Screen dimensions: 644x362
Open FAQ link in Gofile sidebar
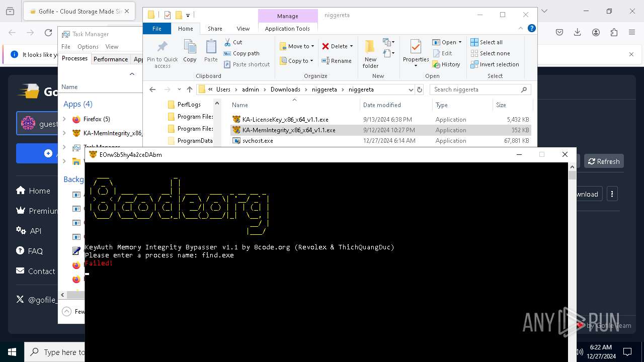pyautogui.click(x=29, y=251)
